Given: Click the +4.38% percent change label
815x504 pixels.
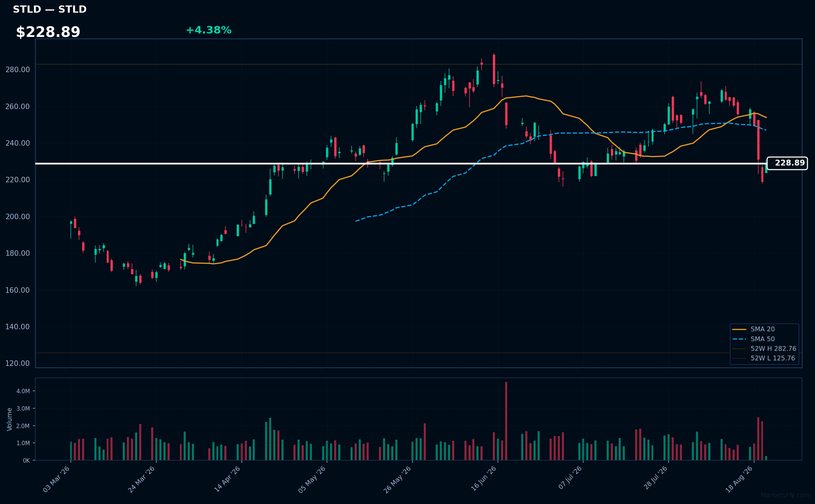Looking at the screenshot, I should click(209, 30).
